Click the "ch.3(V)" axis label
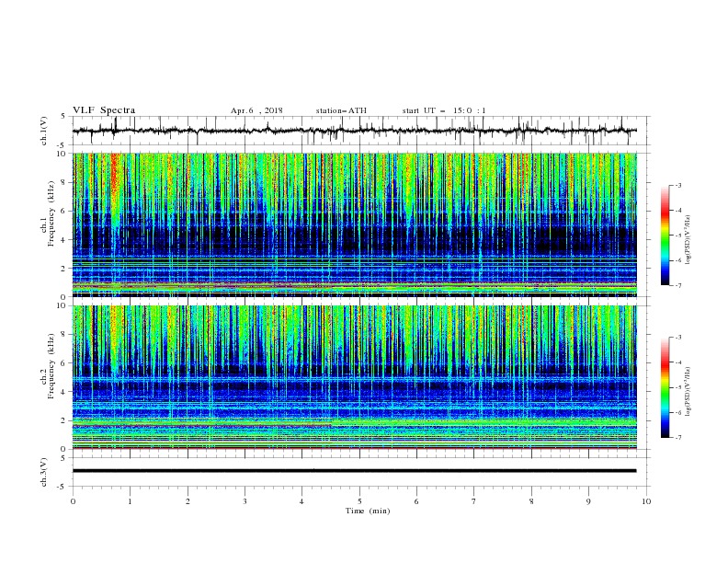Viewport: 728px width, 563px height. click(x=44, y=472)
